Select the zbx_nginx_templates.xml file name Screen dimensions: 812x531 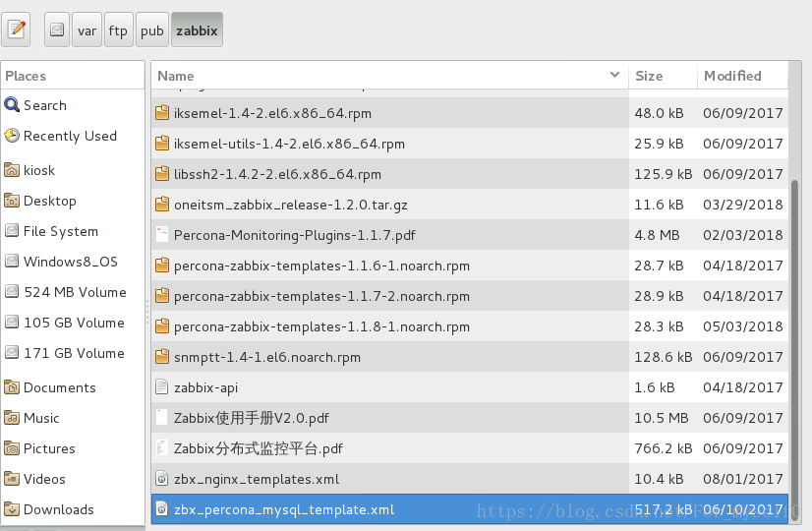coord(257,479)
